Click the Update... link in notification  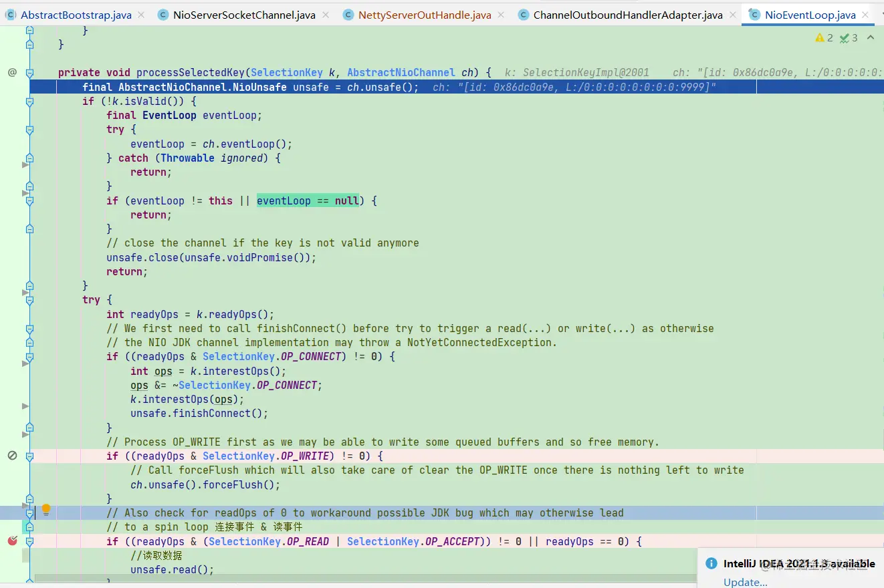[x=746, y=582]
